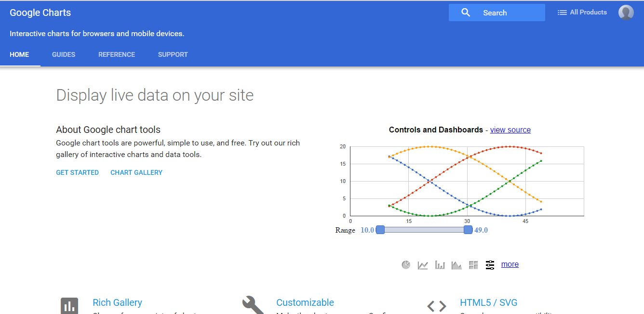Select the bar chart icon
The image size is (644, 314).
point(440,265)
